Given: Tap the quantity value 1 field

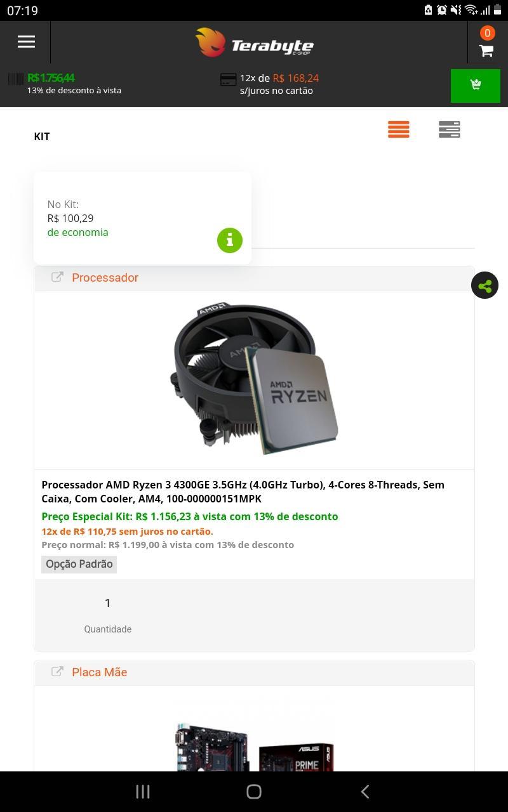Looking at the screenshot, I should click(107, 603).
